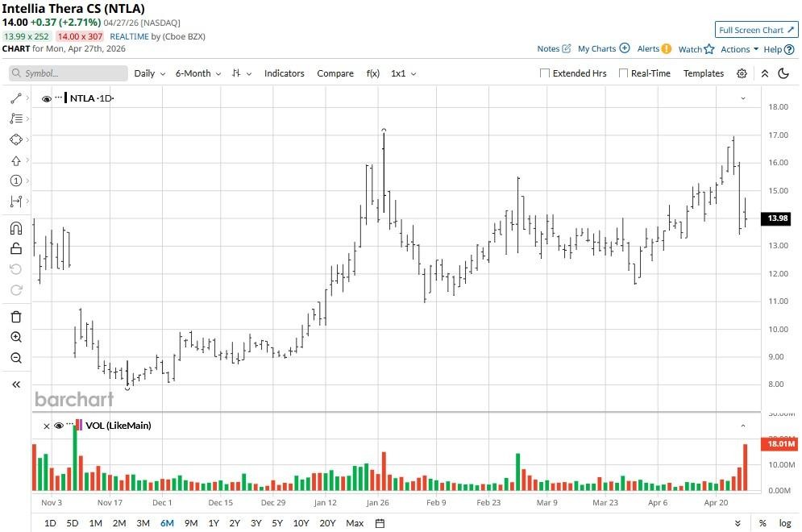Open the date picker calendar icon
The height and width of the screenshot is (532, 802).
click(380, 523)
